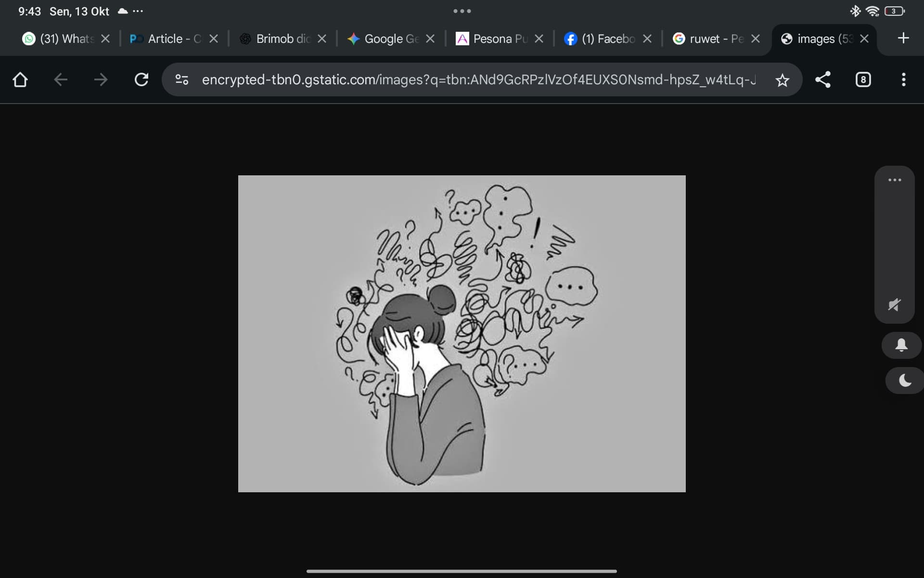Expand the top center three-dot handle
924x578 pixels.
point(462,11)
